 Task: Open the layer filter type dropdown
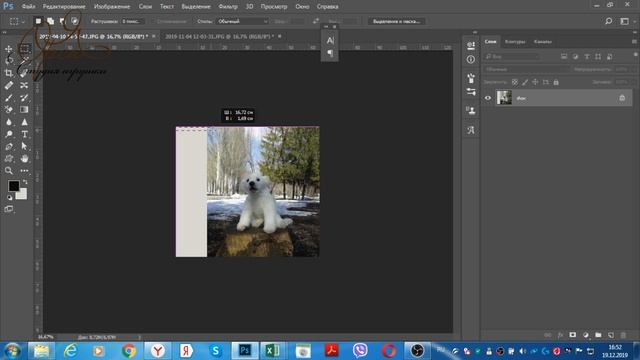512,57
